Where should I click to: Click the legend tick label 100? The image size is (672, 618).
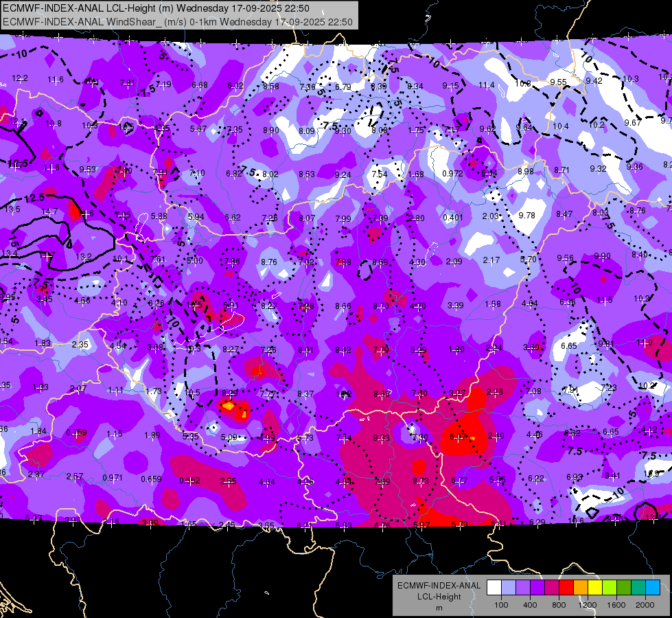point(501,605)
